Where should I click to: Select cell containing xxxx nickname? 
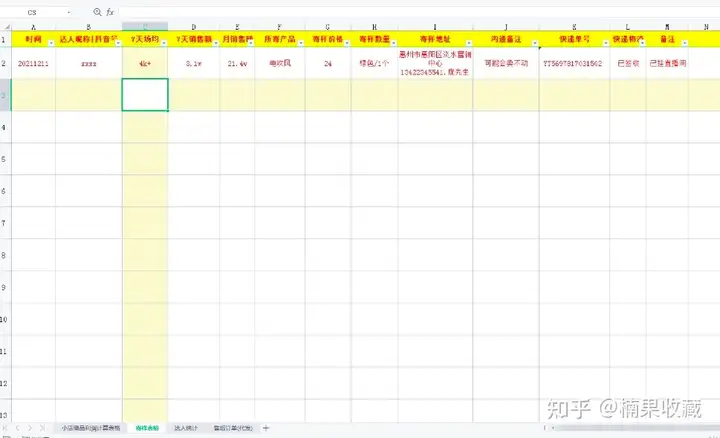pyautogui.click(x=89, y=63)
